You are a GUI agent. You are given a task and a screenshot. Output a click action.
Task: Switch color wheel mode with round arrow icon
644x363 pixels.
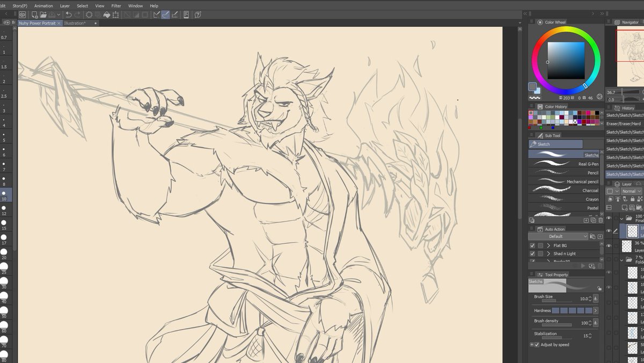pyautogui.click(x=599, y=97)
